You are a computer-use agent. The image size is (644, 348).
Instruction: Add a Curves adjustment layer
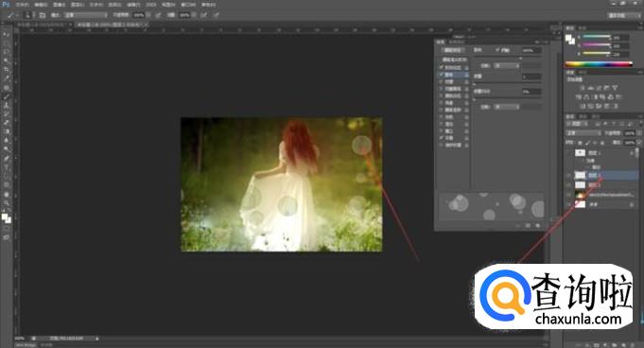click(x=599, y=88)
